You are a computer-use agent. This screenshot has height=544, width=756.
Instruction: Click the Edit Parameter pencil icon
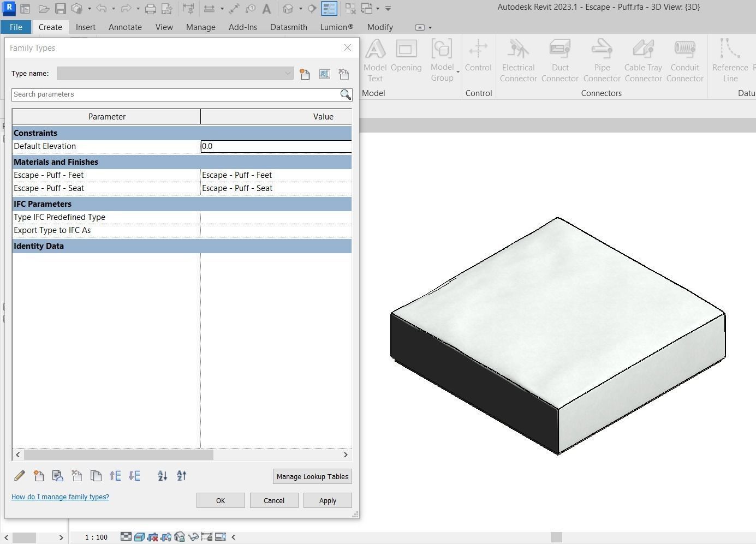coord(19,476)
